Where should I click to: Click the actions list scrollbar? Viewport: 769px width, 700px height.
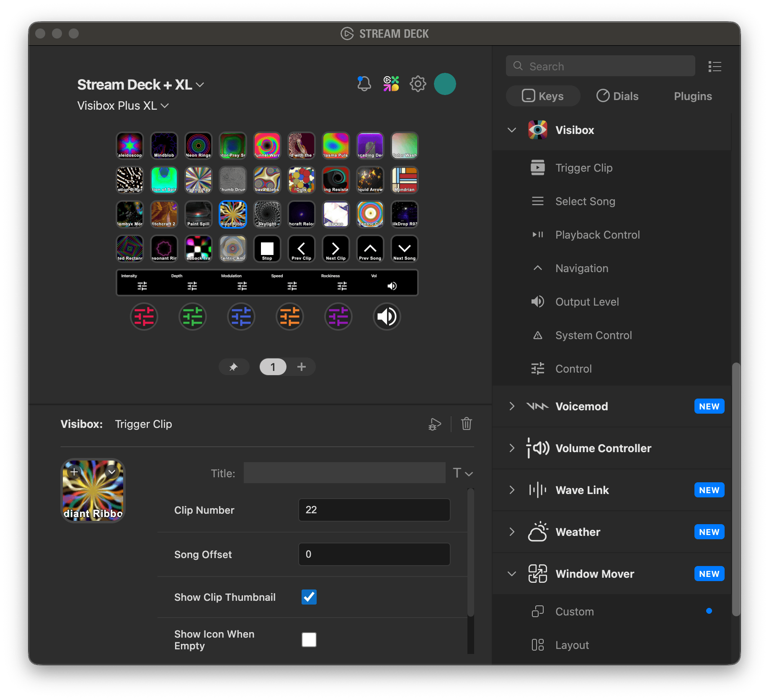tap(736, 490)
